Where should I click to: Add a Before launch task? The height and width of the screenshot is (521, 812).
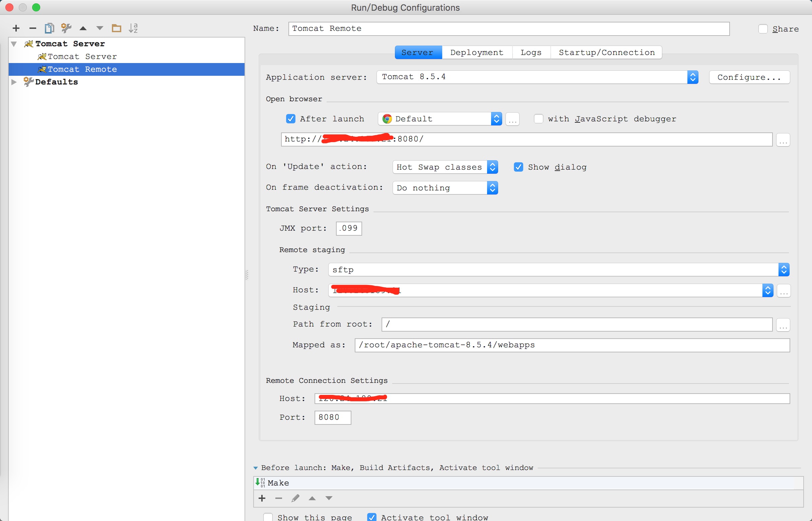pos(262,498)
